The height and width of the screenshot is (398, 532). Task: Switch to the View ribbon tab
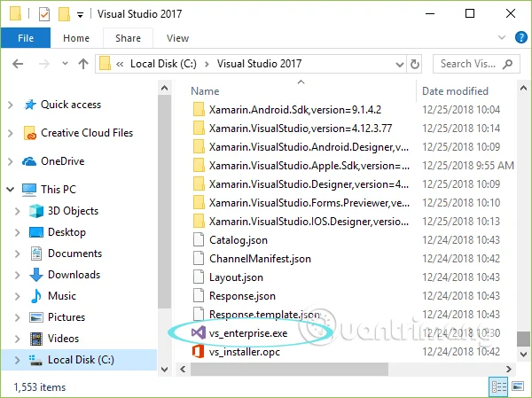(178, 38)
